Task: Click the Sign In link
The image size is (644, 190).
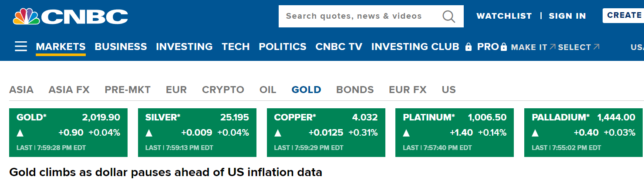Action: coord(567,16)
